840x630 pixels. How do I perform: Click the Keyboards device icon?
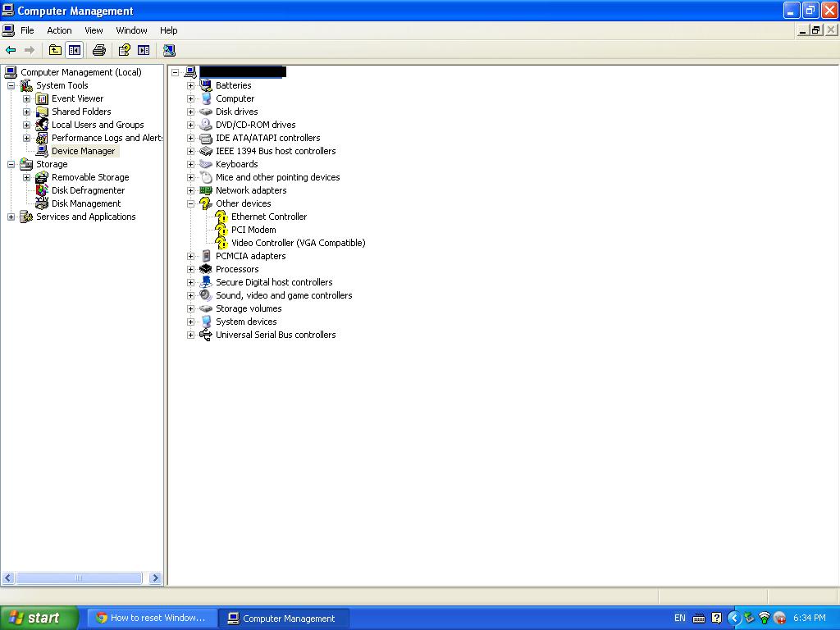click(x=206, y=164)
